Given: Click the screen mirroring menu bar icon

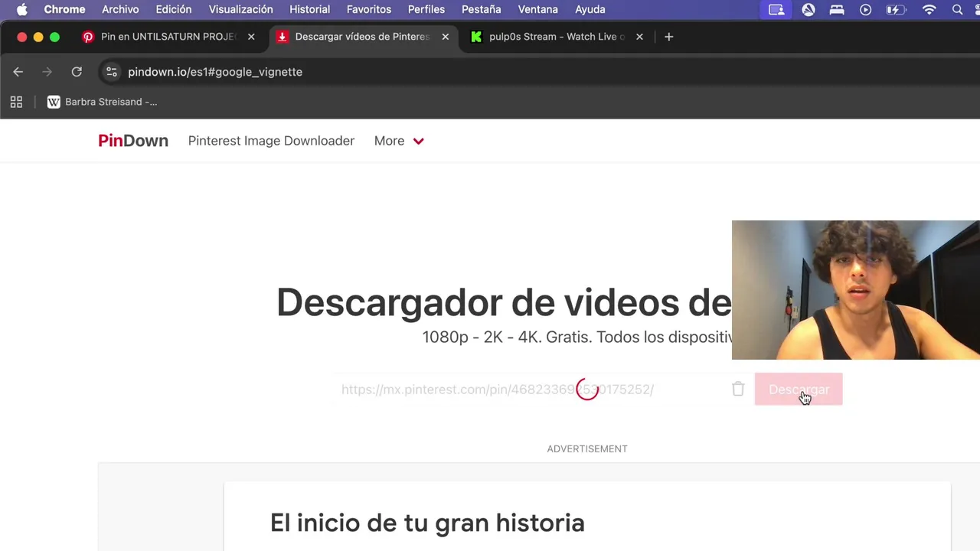Looking at the screenshot, I should click(776, 9).
